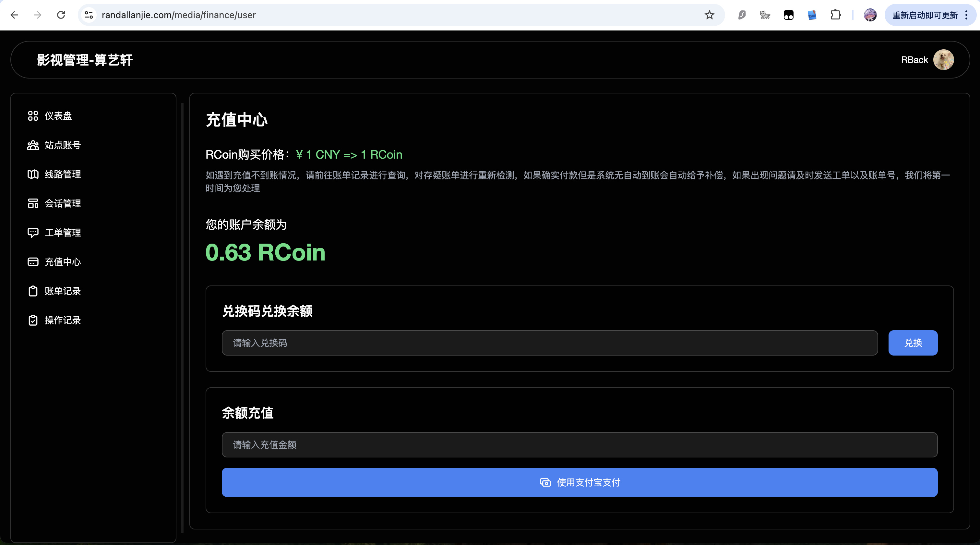
Task: Open the browser extensions puzzle icon
Action: [835, 15]
